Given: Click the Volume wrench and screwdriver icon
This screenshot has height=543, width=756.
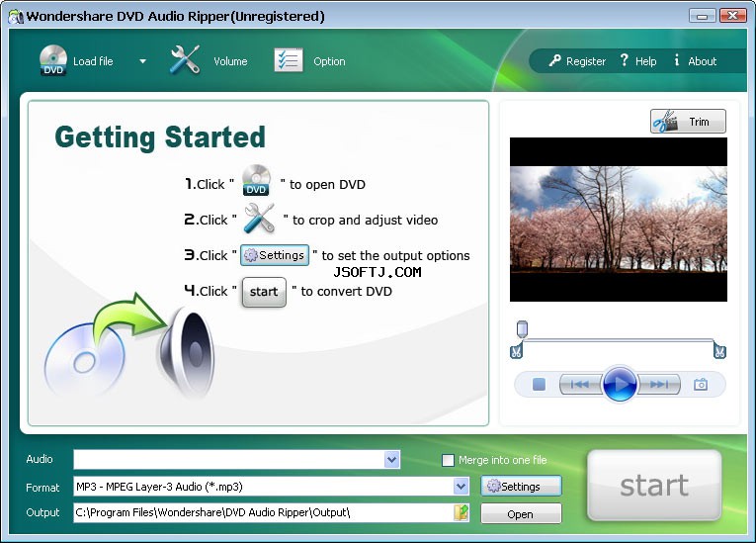Looking at the screenshot, I should tap(185, 60).
